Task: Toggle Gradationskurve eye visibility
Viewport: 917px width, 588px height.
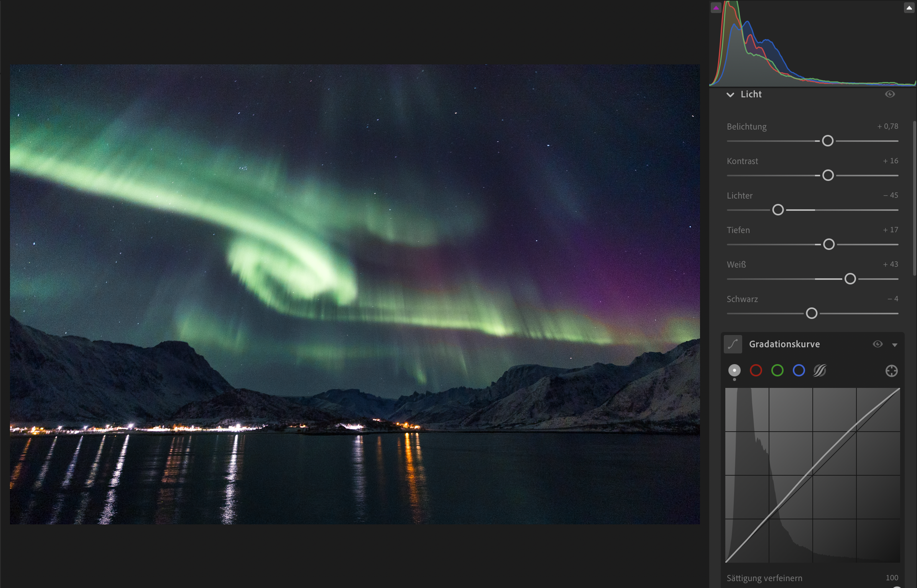Action: [878, 344]
